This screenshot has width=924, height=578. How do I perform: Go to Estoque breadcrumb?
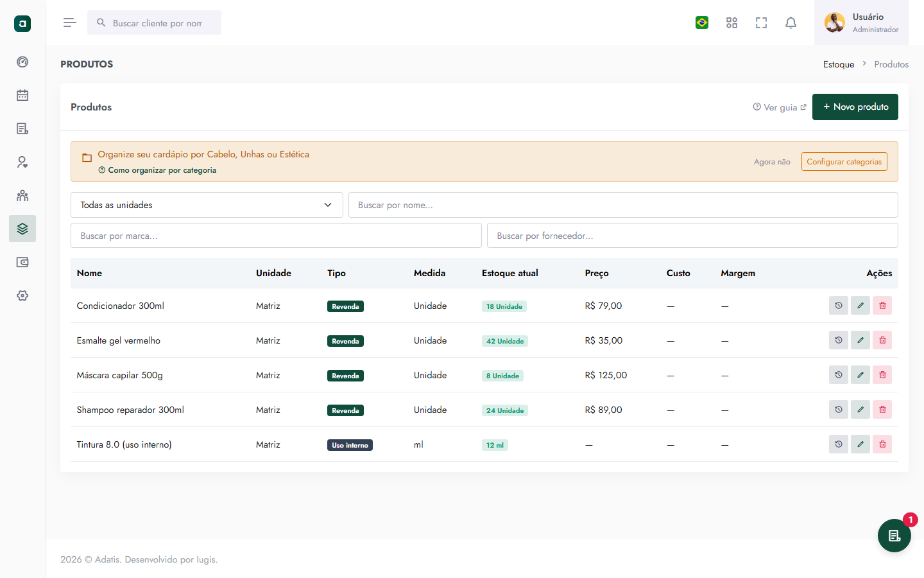point(839,64)
